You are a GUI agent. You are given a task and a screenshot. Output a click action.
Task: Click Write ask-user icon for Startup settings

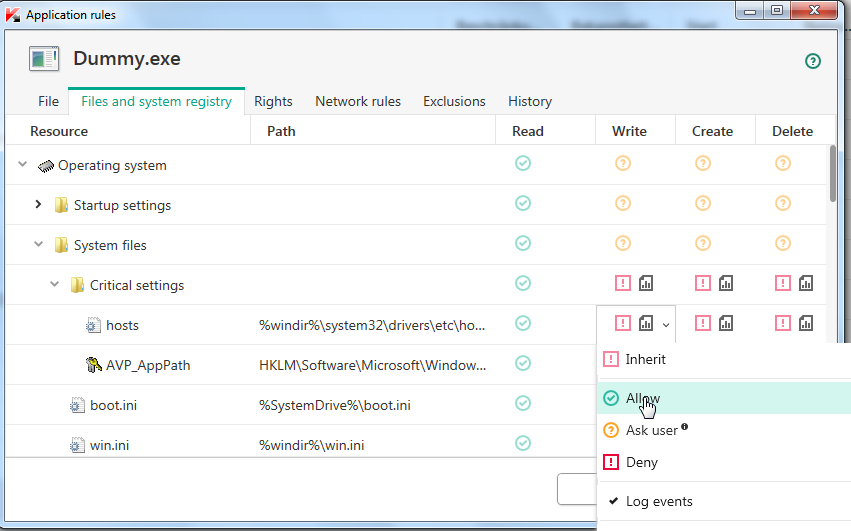[x=623, y=203]
